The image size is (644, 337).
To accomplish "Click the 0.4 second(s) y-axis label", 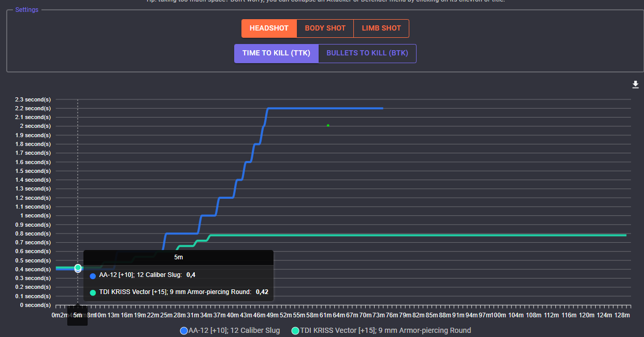I will [32, 269].
